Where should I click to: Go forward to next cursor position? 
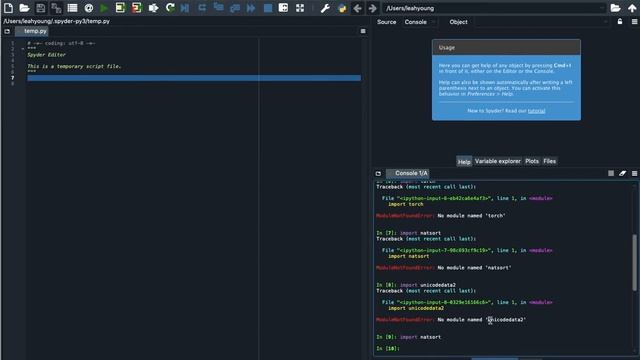pyautogui.click(x=372, y=8)
